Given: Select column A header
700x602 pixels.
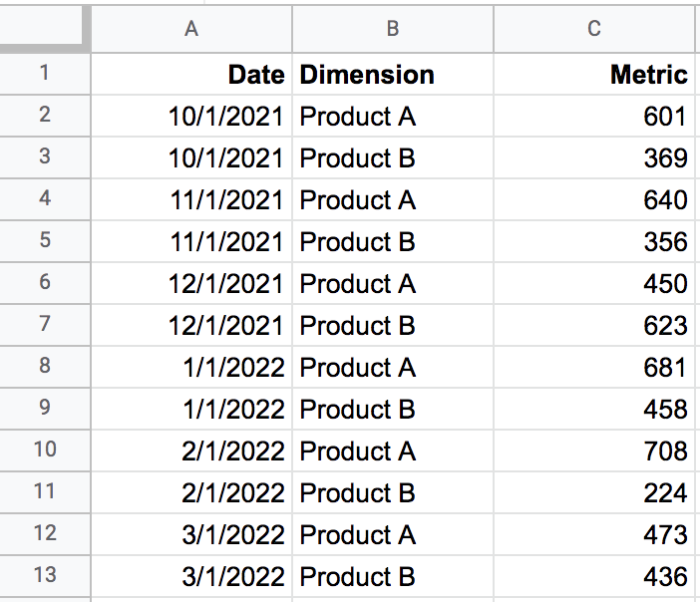Looking at the screenshot, I should pyautogui.click(x=191, y=29).
